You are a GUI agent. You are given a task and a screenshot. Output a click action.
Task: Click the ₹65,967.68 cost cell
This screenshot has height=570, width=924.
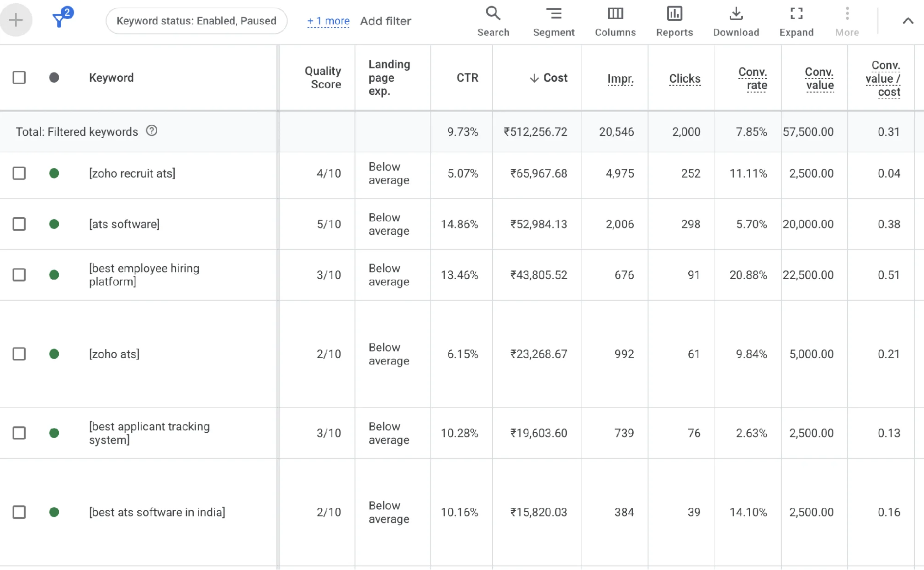click(x=538, y=173)
